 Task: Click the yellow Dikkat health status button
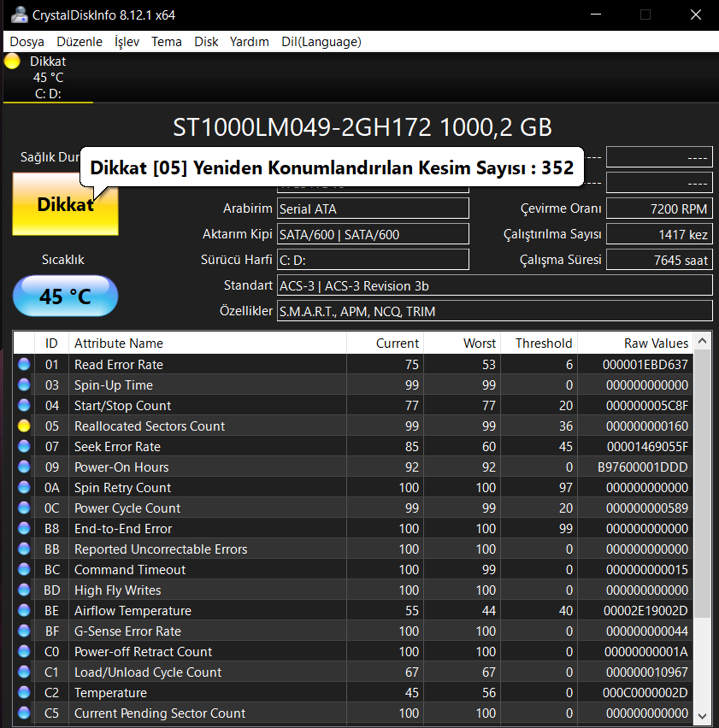coord(66,204)
